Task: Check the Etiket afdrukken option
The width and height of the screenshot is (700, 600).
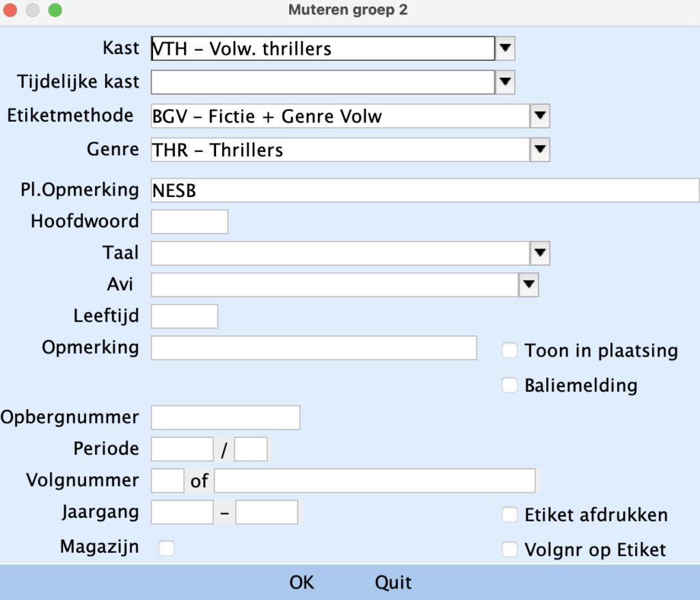Action: coord(510,514)
